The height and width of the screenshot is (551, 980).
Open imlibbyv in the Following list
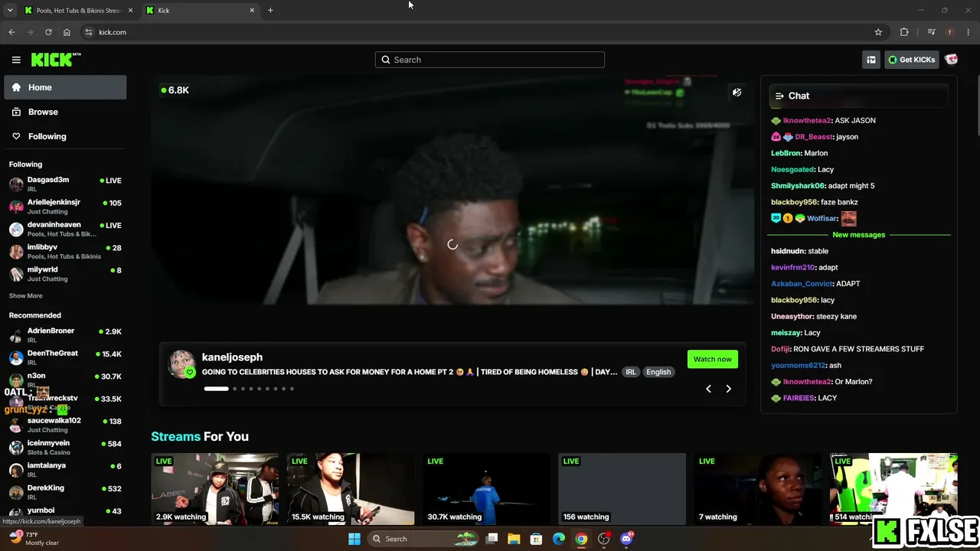[x=65, y=251]
